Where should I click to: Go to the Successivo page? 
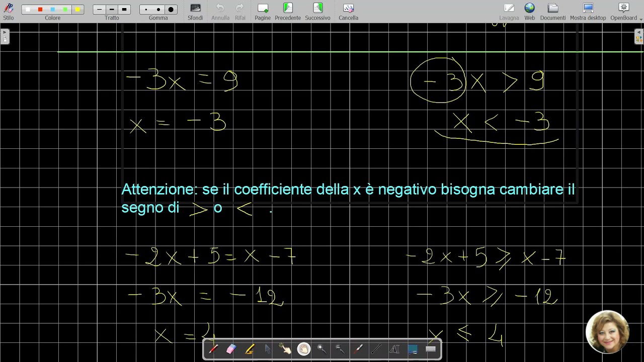tap(317, 11)
